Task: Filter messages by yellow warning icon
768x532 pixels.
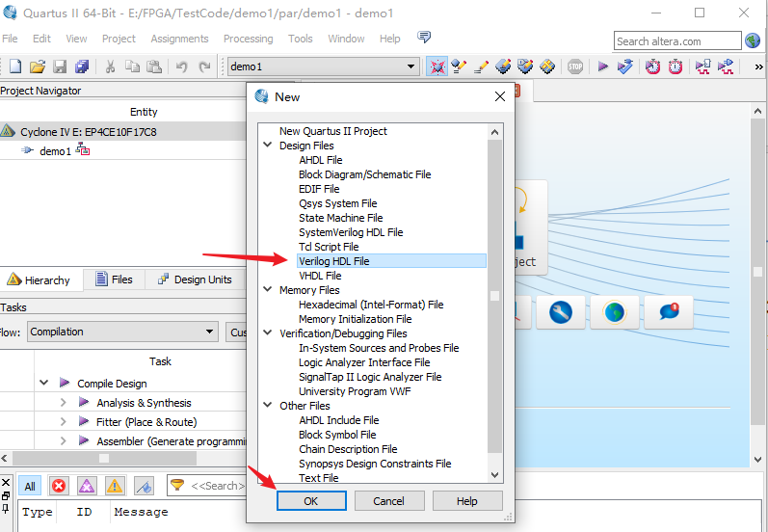Action: click(115, 486)
